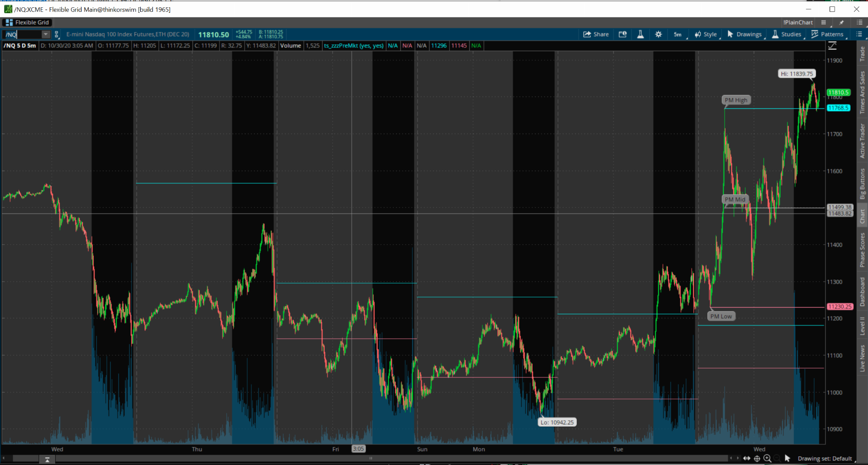Open the 5m timeframe dropdown
This screenshot has width=868, height=465.
678,34
